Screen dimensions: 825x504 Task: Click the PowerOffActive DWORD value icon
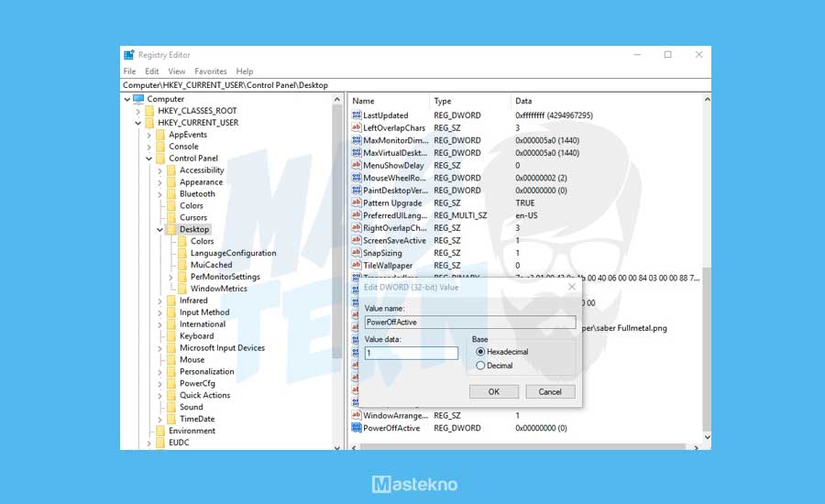pyautogui.click(x=357, y=428)
